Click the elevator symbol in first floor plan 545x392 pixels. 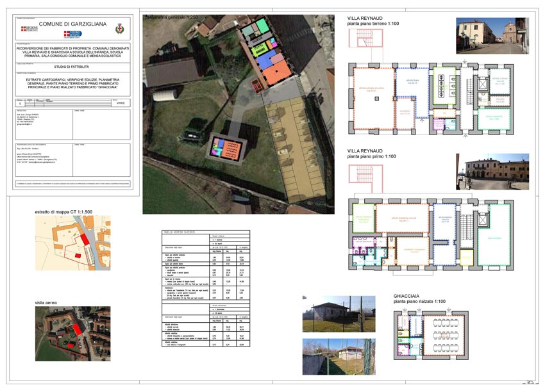(x=483, y=220)
